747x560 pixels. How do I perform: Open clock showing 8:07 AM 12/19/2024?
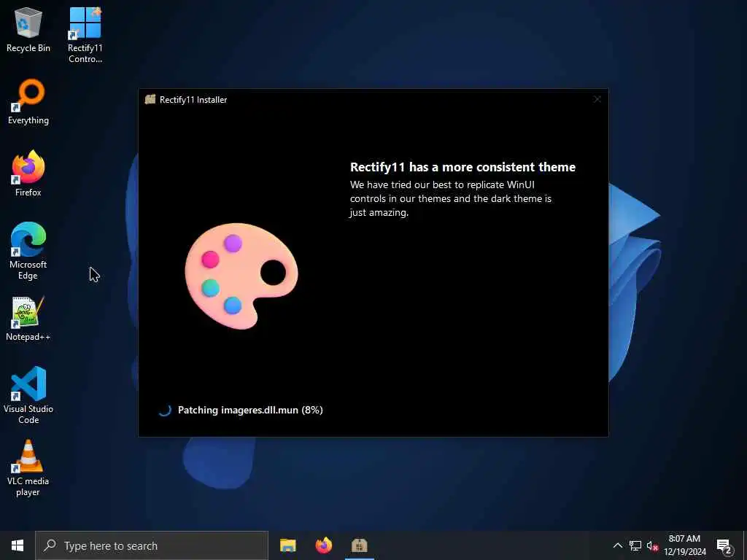click(x=684, y=545)
